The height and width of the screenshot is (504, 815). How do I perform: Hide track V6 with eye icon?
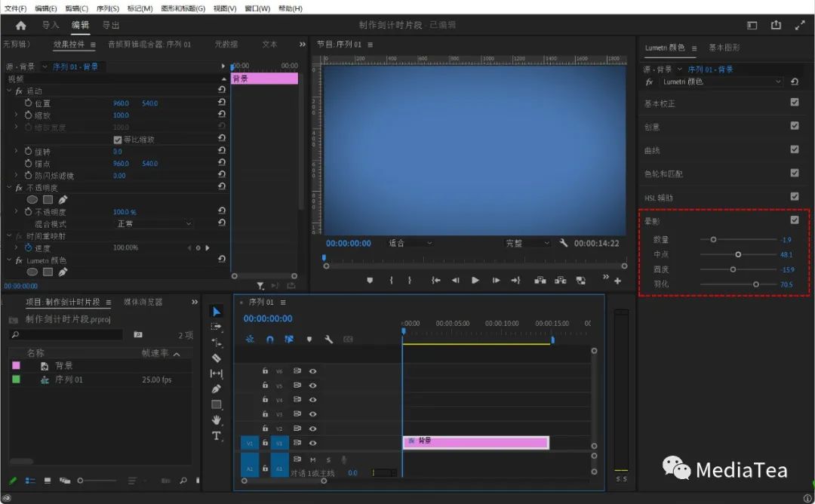[x=313, y=371]
